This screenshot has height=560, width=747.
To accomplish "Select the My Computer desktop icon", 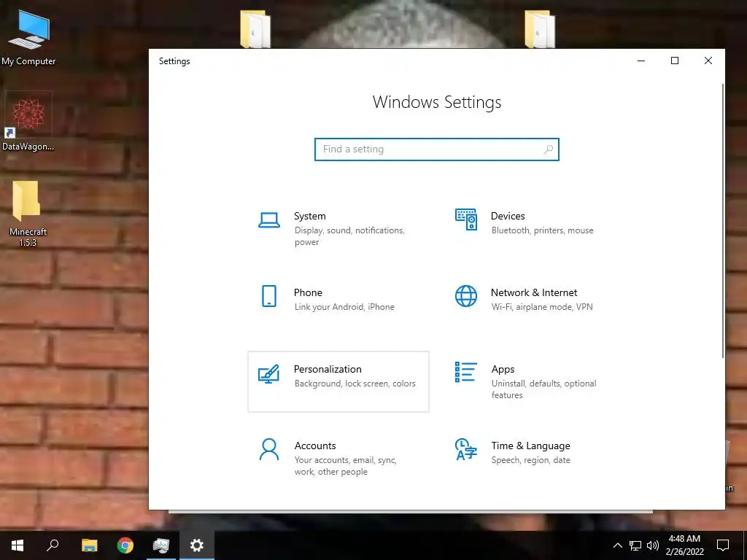I will pos(28,38).
